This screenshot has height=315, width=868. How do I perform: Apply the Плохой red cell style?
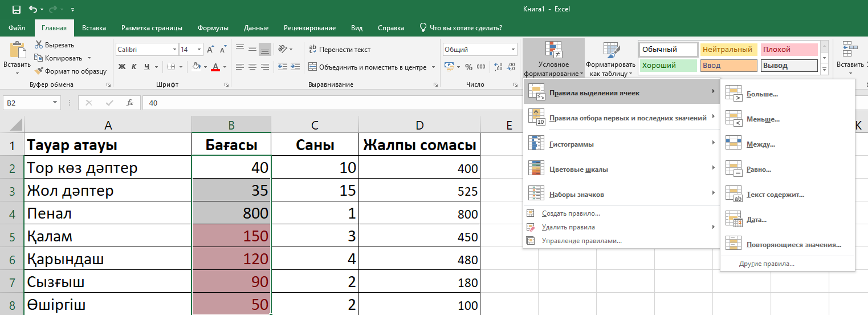[x=789, y=50]
